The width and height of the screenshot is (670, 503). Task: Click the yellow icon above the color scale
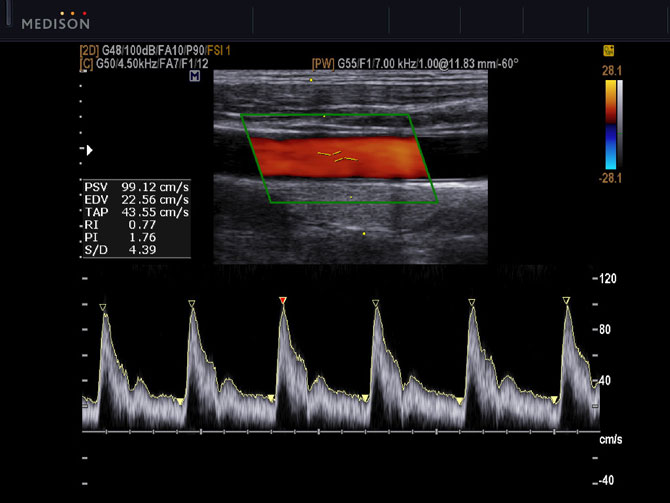click(x=608, y=49)
